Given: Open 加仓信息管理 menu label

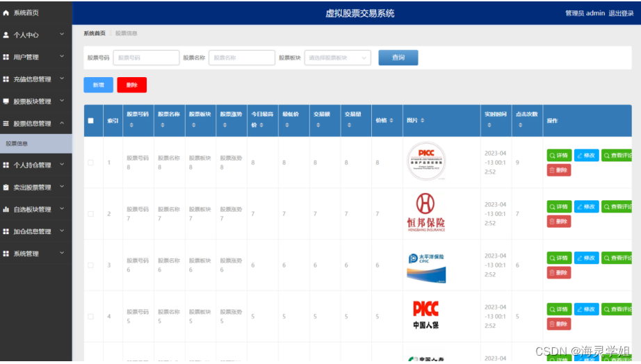Looking at the screenshot, I should click(32, 231).
